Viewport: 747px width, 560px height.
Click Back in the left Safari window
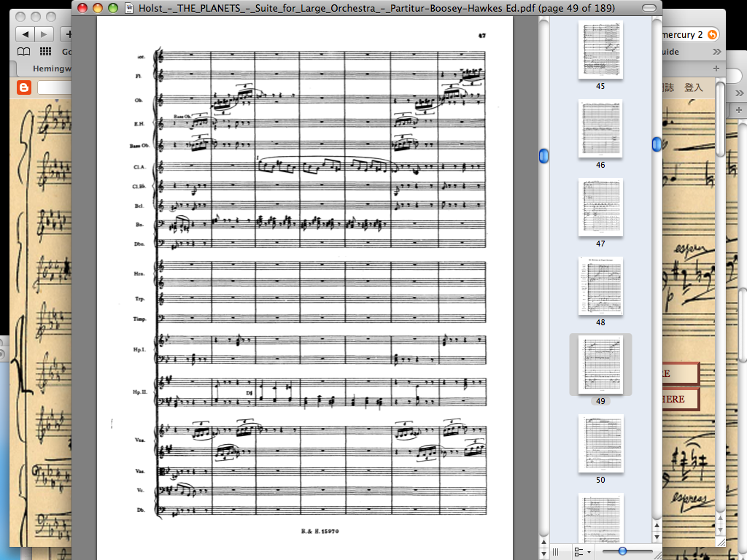pyautogui.click(x=26, y=34)
